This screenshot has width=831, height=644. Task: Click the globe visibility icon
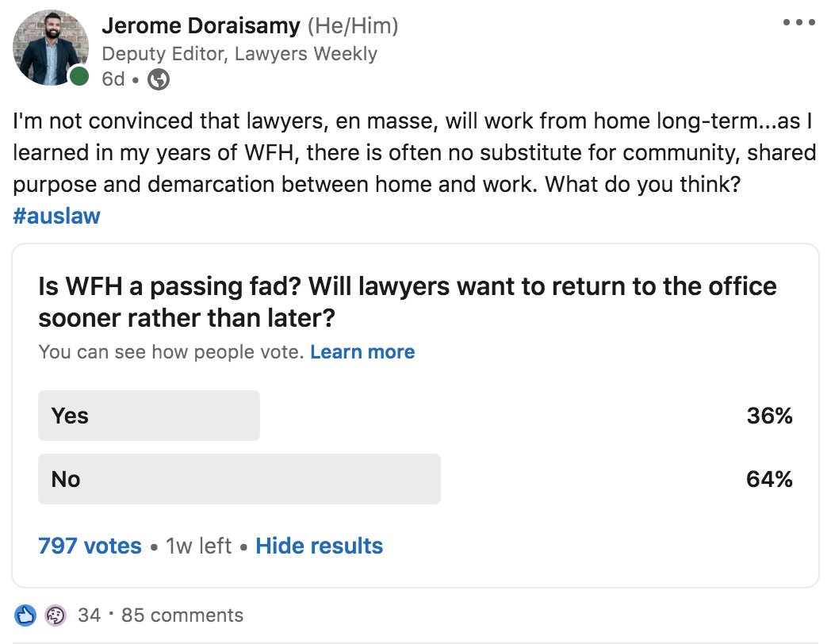tap(159, 79)
